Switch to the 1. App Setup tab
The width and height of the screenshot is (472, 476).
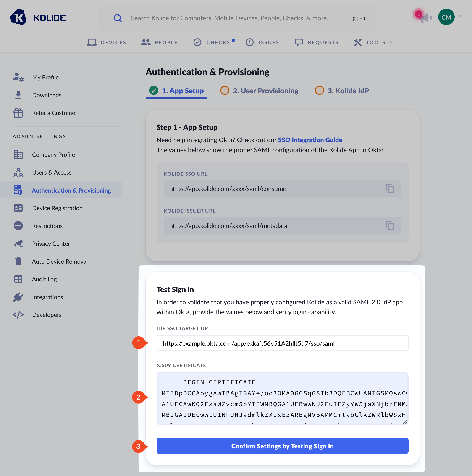176,91
